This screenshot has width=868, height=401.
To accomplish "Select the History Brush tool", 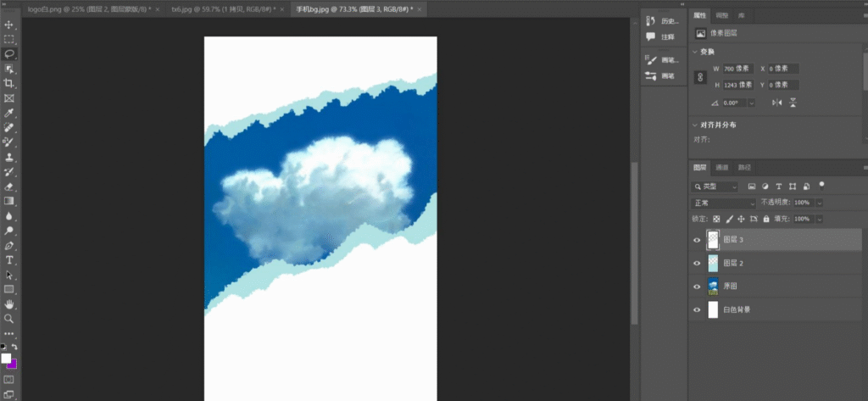I will click(8, 172).
